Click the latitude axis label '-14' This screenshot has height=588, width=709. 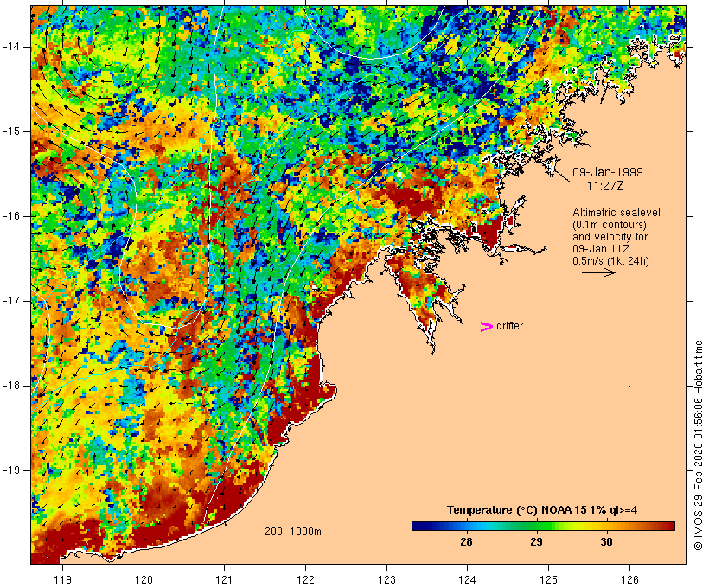(11, 47)
